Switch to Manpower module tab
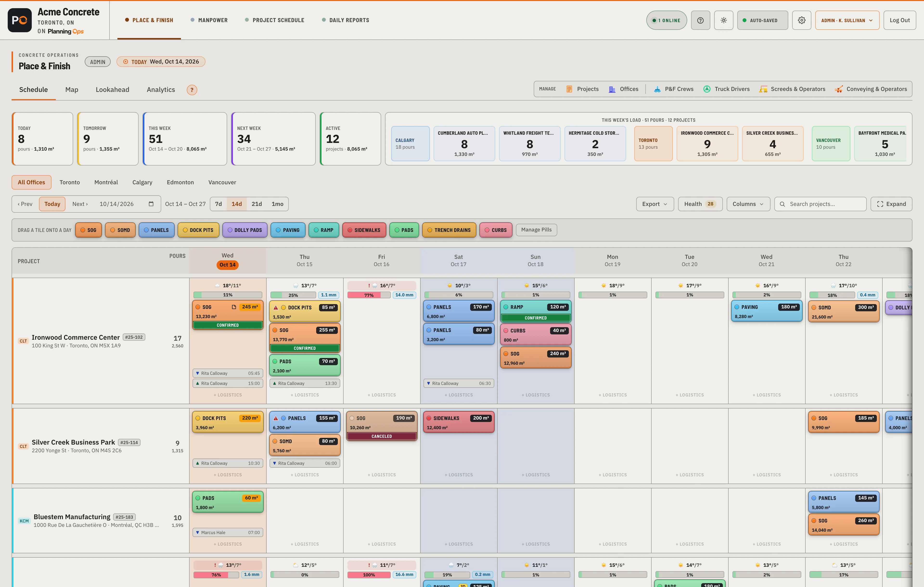 coord(209,20)
